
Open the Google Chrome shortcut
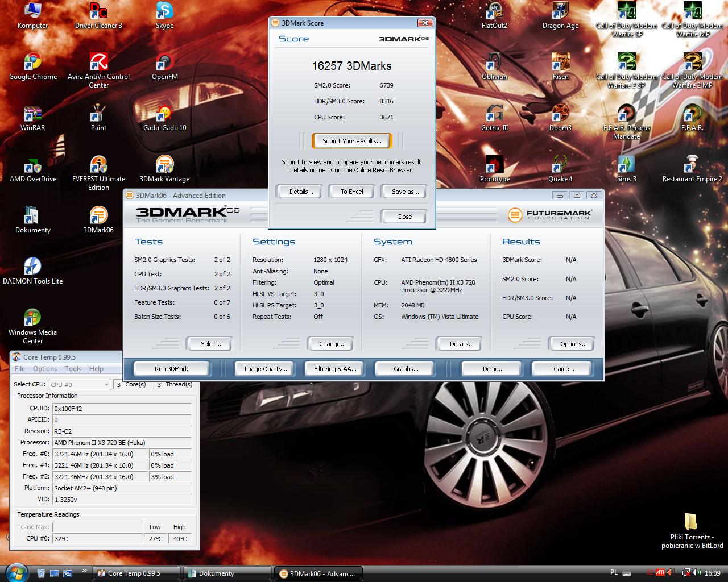click(33, 67)
